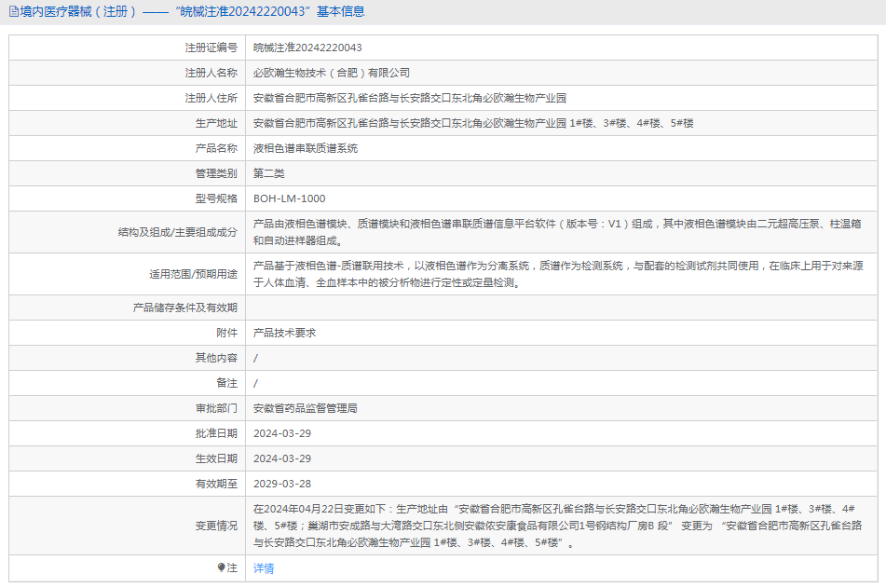Click the 结构及组成 description text
886x588 pixels.
557,232
